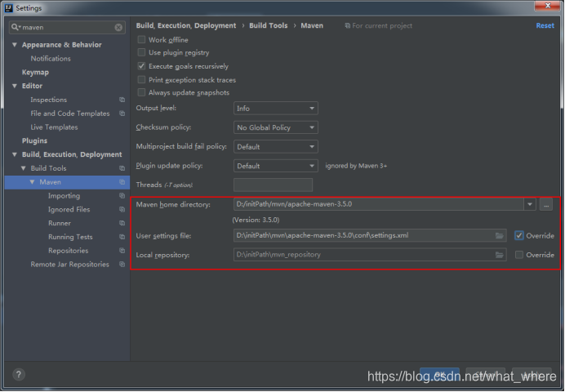Click project-level icon beside Runner

[122, 223]
